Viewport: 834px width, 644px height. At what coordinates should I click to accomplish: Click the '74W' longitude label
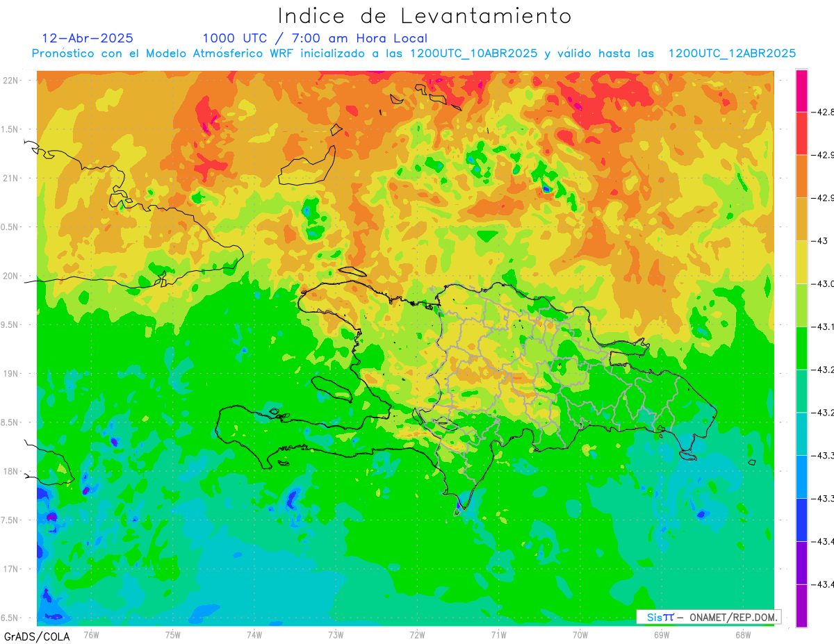point(254,634)
